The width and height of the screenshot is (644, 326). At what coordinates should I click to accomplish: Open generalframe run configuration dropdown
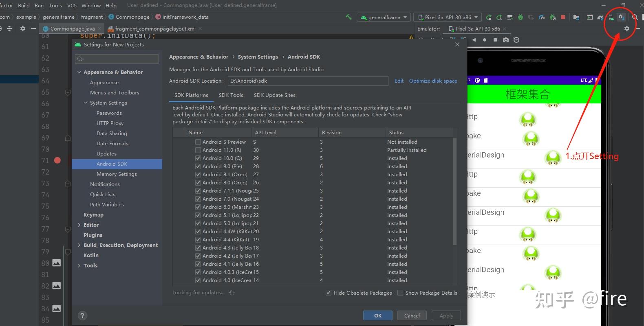pyautogui.click(x=384, y=18)
